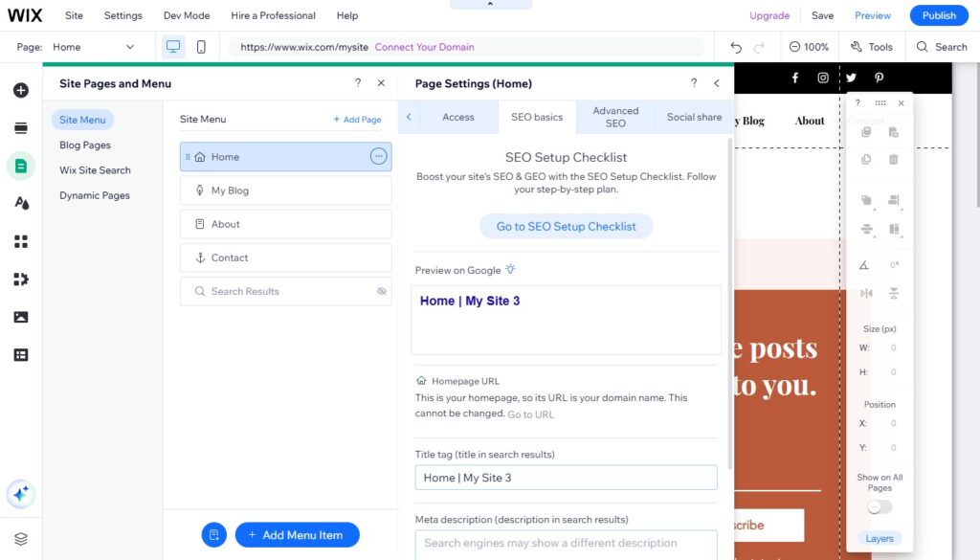Image resolution: width=980 pixels, height=560 pixels.
Task: Switch to mobile view editor
Action: click(201, 47)
